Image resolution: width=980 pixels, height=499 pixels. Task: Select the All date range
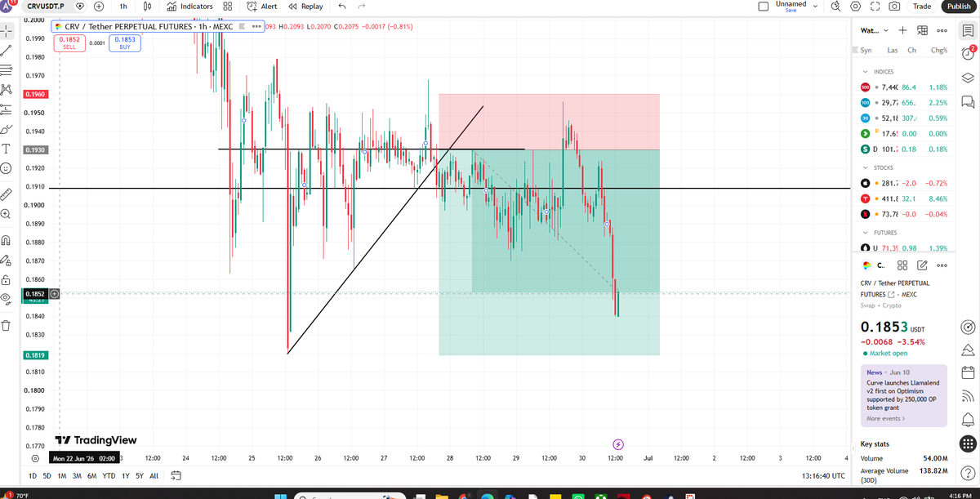[x=154, y=475]
